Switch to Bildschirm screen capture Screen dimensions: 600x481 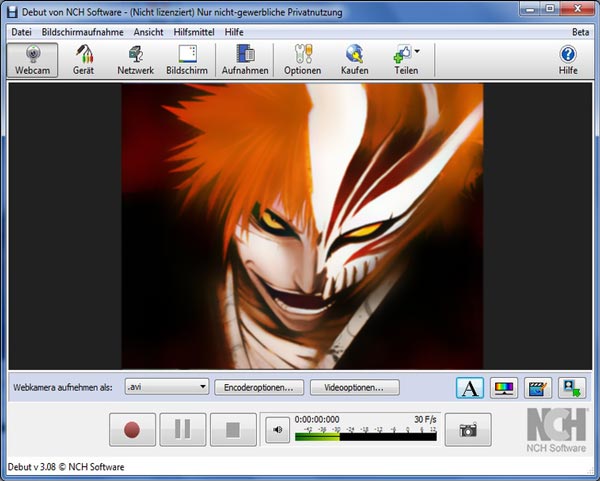click(186, 61)
